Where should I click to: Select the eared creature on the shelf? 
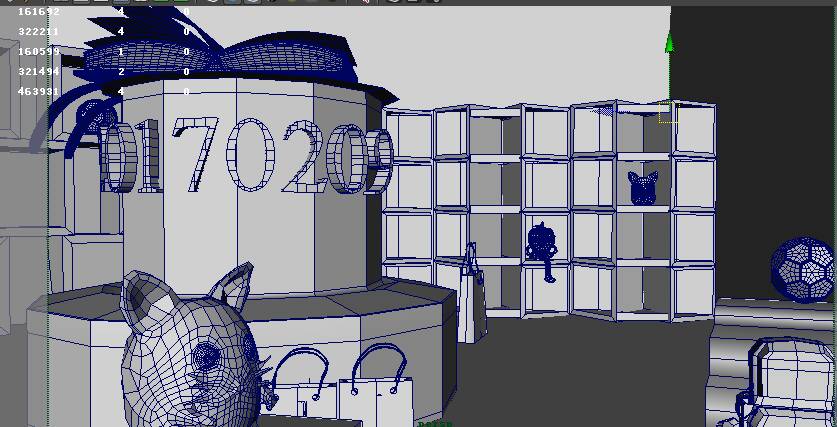pos(642,188)
